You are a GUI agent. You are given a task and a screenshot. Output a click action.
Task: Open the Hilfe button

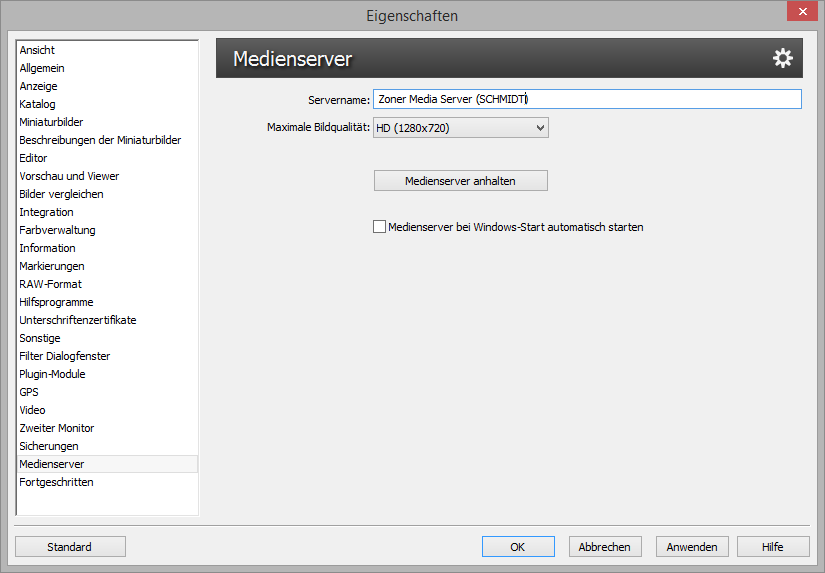[x=772, y=547]
